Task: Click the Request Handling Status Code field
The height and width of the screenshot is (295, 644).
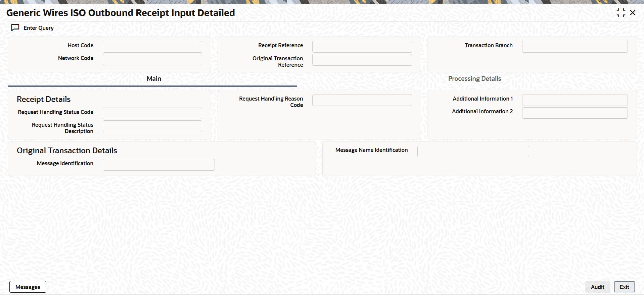Action: 152,113
